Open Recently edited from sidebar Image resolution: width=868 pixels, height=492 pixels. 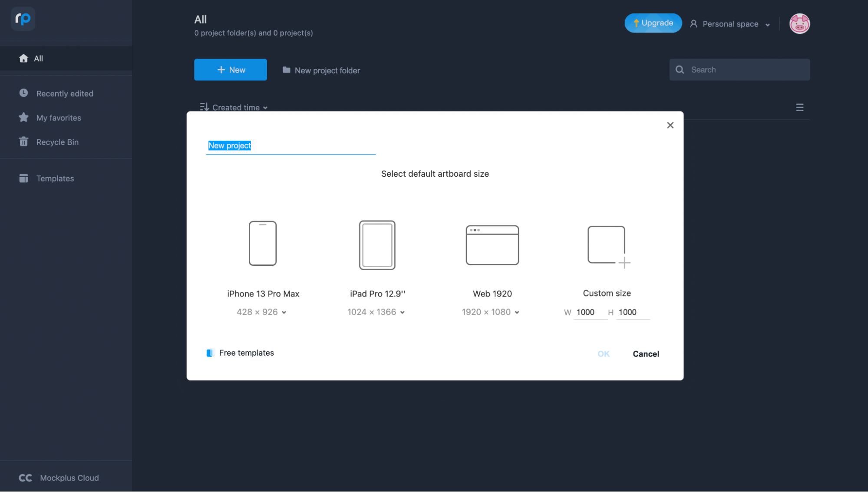pos(64,93)
